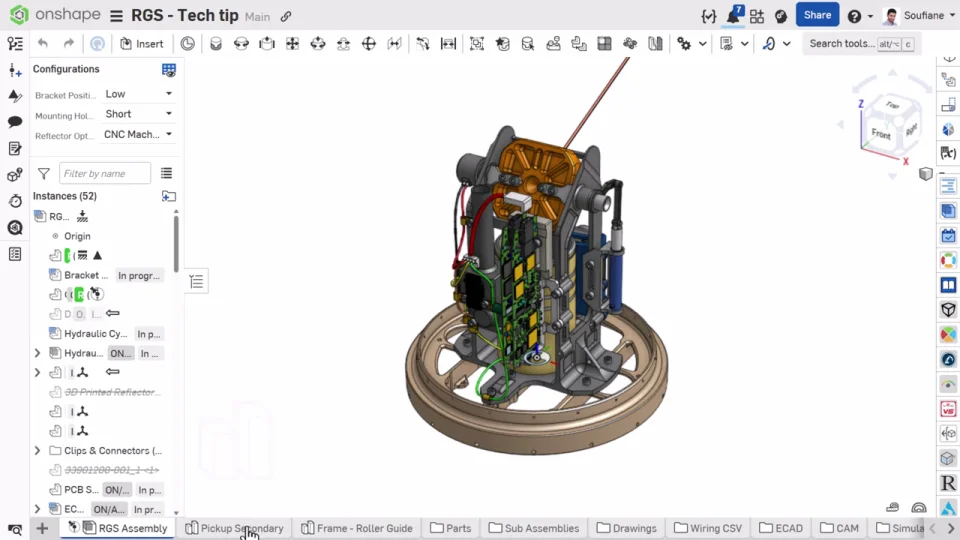
Task: Select the Origin item in the tree
Action: coord(77,236)
